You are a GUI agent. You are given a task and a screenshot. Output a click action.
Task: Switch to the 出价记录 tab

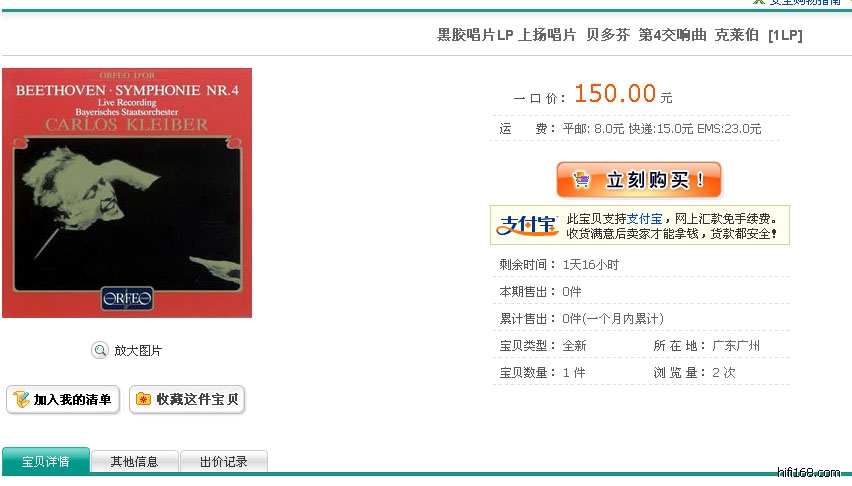(x=223, y=462)
